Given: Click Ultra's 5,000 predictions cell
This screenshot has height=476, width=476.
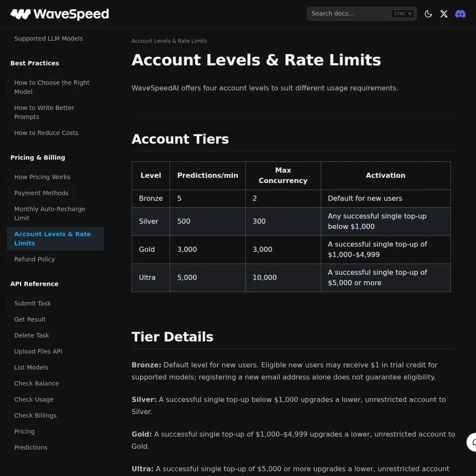Looking at the screenshot, I should pyautogui.click(x=208, y=278).
